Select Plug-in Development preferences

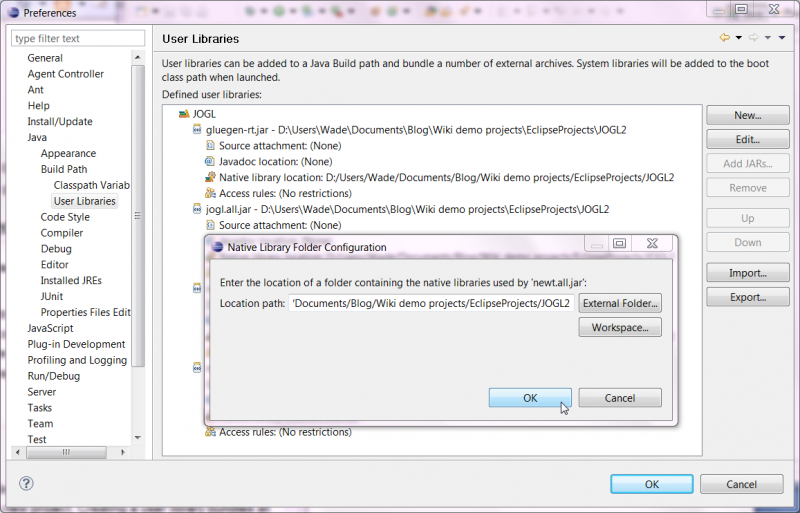[x=76, y=344]
